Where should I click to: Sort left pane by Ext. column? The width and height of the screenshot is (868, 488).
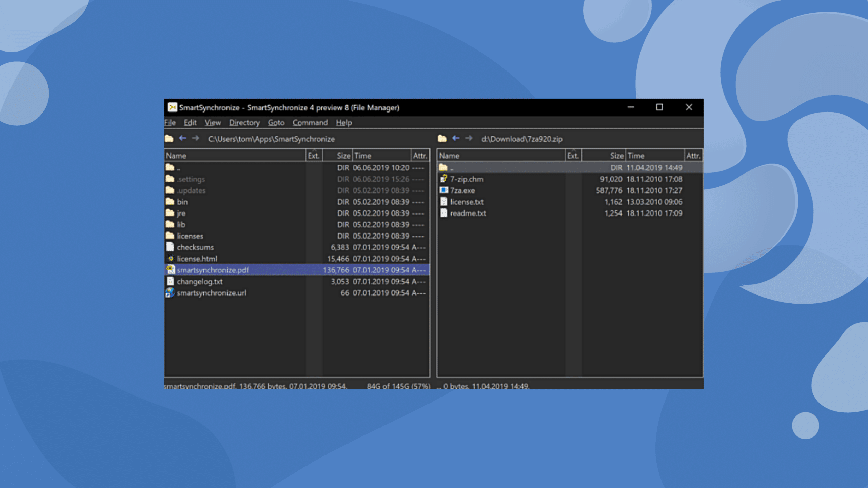coord(314,156)
